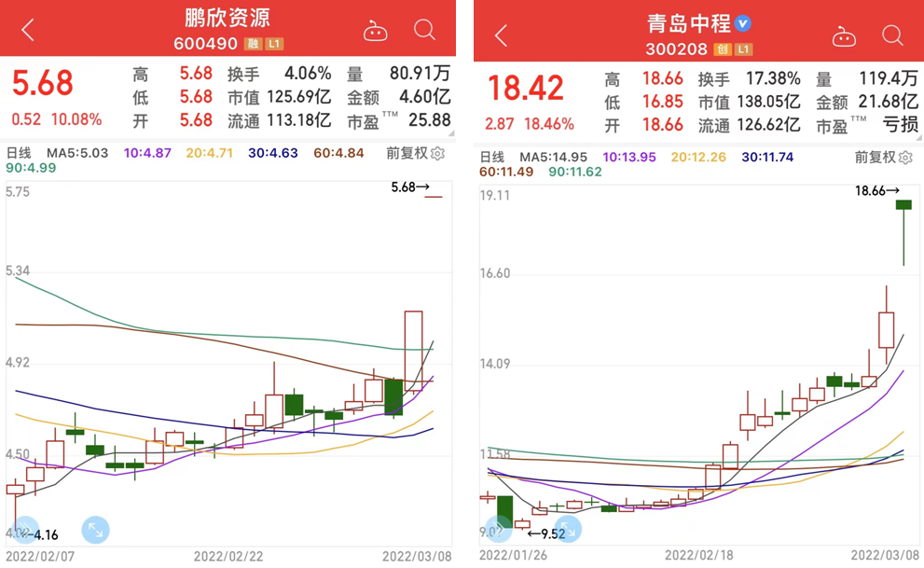Image resolution: width=924 pixels, height=568 pixels.
Task: Open the robot assistant on 鹏欣资源 page
Action: coord(375,31)
